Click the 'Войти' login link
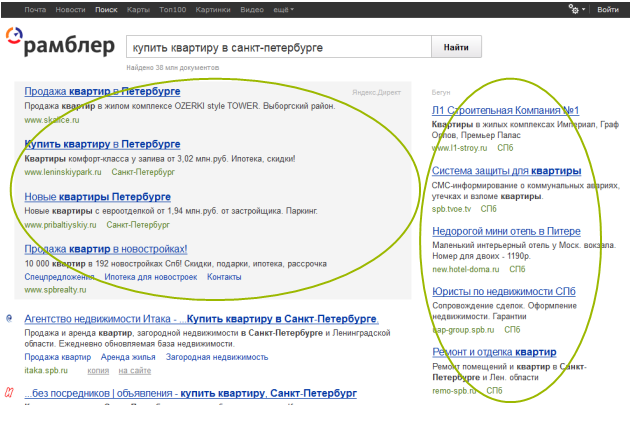Viewport: 630px width, 429px height. pos(606,8)
